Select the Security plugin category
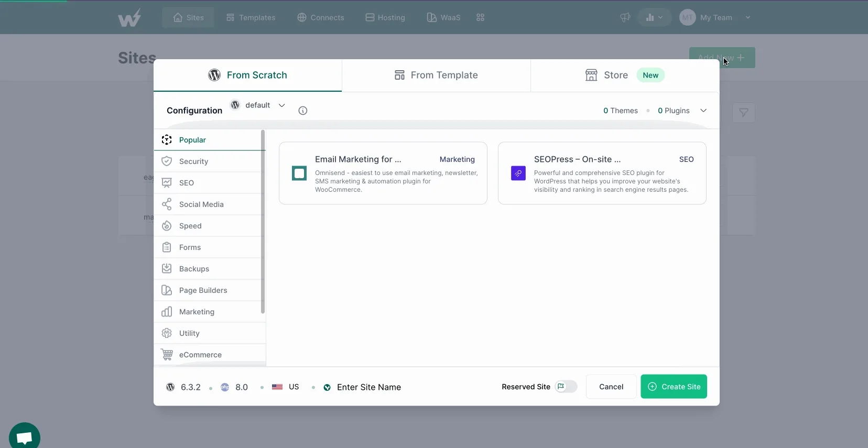This screenshot has height=448, width=868. [x=193, y=161]
